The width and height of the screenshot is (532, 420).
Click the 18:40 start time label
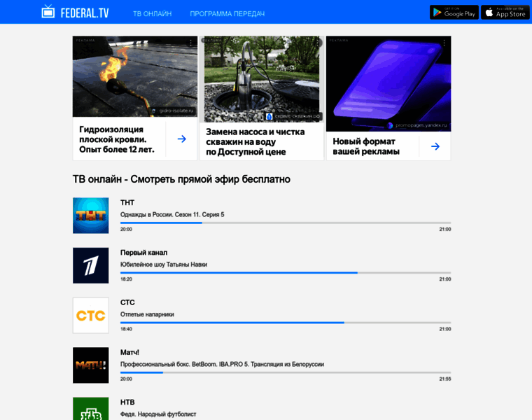126,329
